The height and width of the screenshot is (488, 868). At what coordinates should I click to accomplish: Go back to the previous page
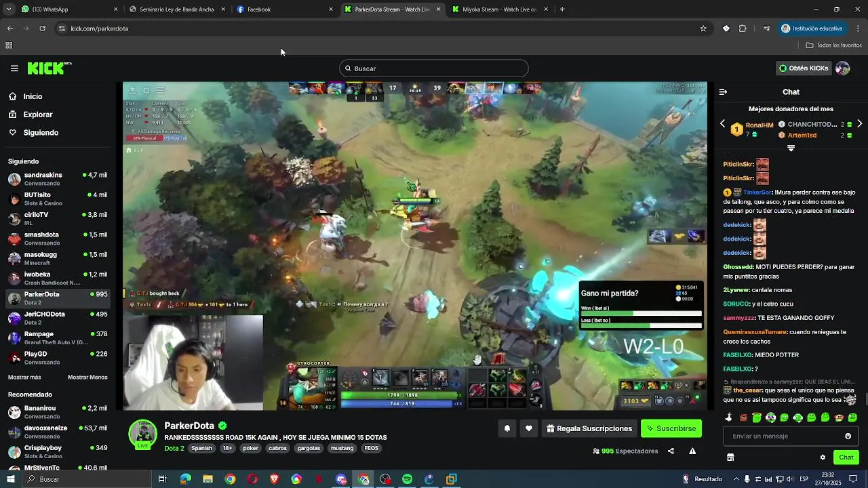pyautogui.click(x=10, y=28)
